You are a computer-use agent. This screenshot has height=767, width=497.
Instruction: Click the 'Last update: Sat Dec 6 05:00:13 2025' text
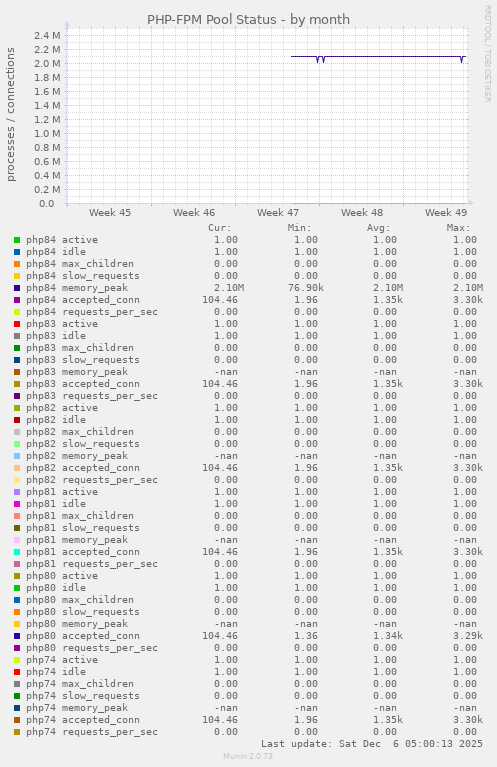click(x=372, y=744)
